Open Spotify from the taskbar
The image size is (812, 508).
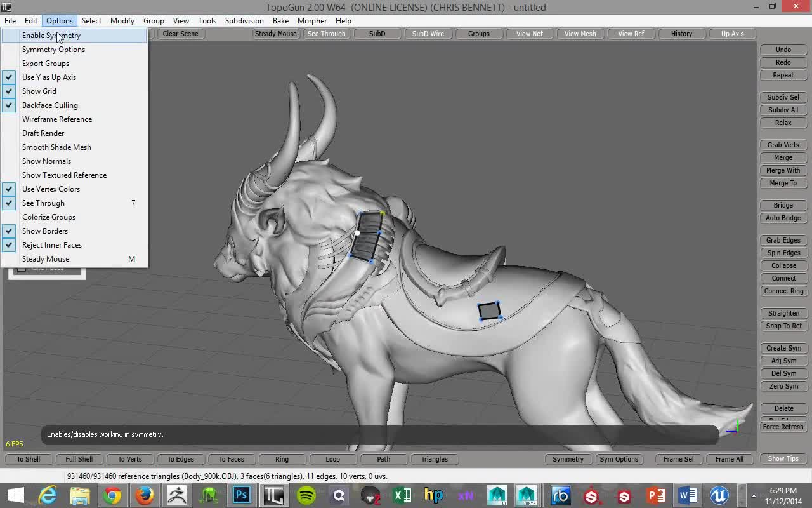coord(306,495)
